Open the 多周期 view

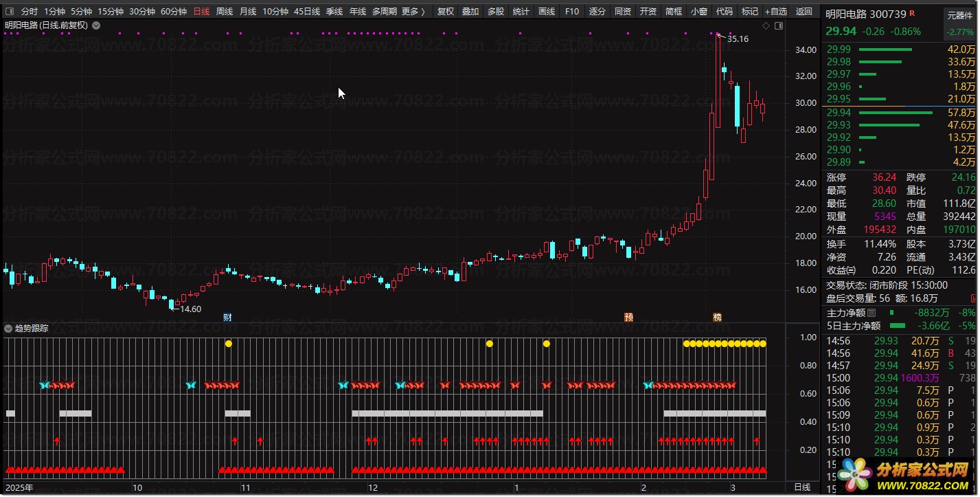click(385, 12)
